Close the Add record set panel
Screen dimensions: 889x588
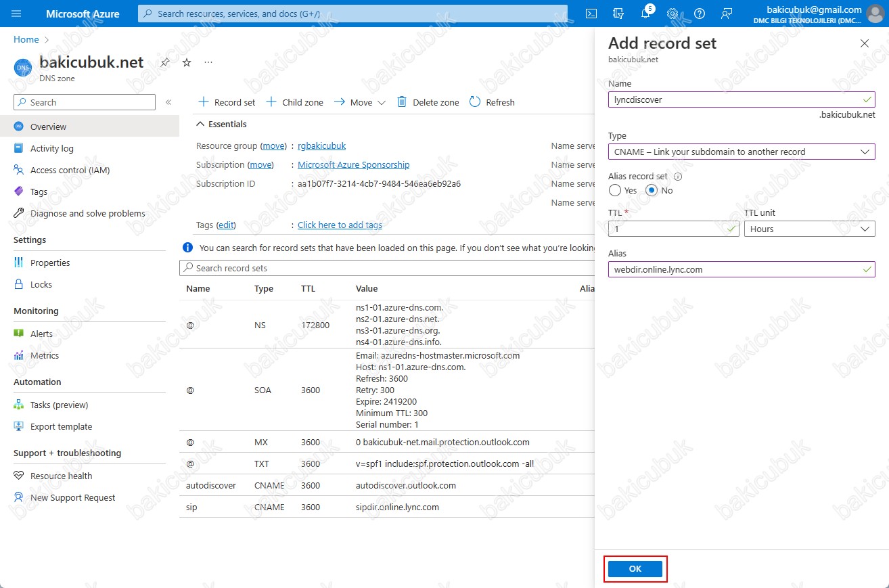864,43
